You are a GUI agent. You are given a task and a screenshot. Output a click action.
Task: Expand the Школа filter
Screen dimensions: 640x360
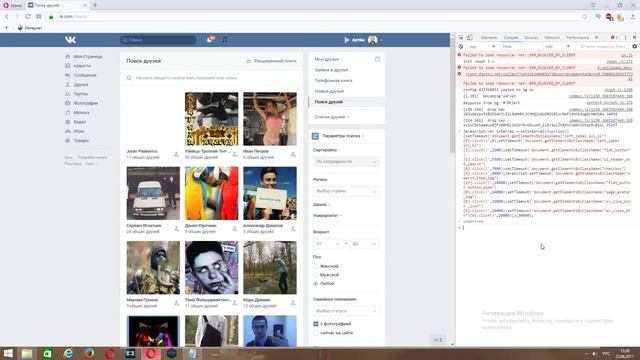click(321, 204)
